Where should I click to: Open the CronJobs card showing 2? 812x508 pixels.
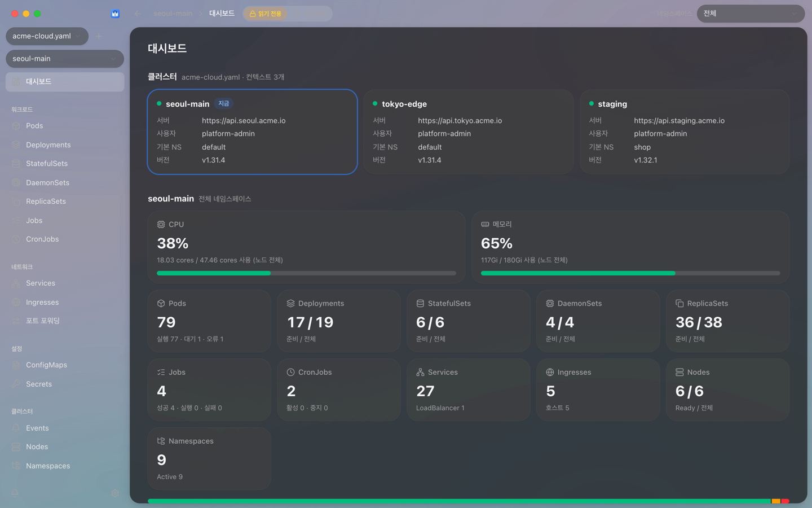339,390
